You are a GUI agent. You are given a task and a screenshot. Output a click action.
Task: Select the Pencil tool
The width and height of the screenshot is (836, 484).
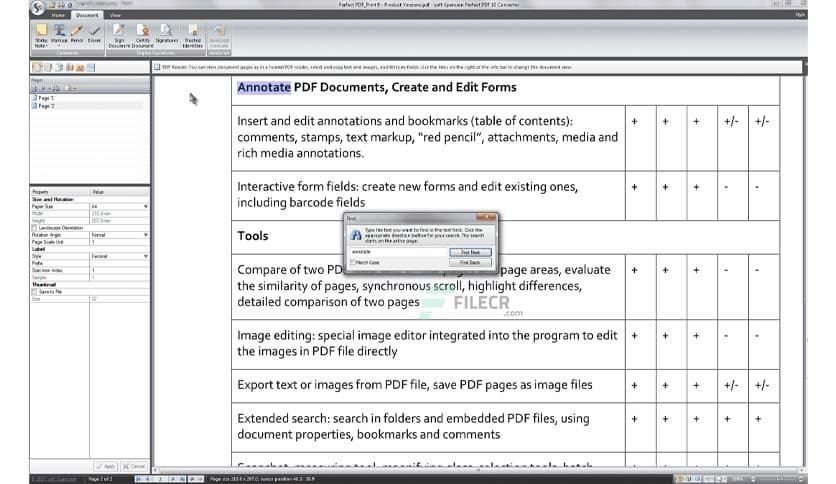[x=77, y=34]
